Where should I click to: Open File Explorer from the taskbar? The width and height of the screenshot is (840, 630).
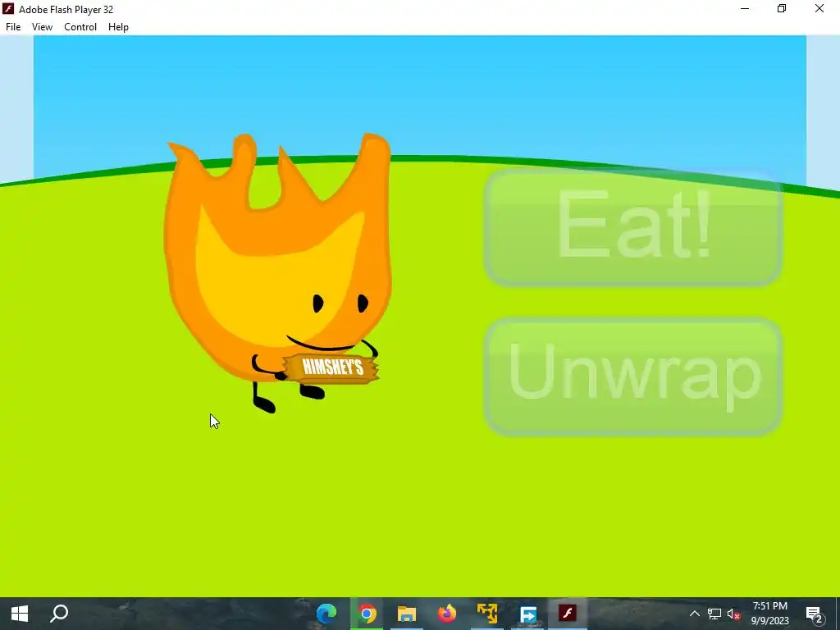pyautogui.click(x=407, y=614)
